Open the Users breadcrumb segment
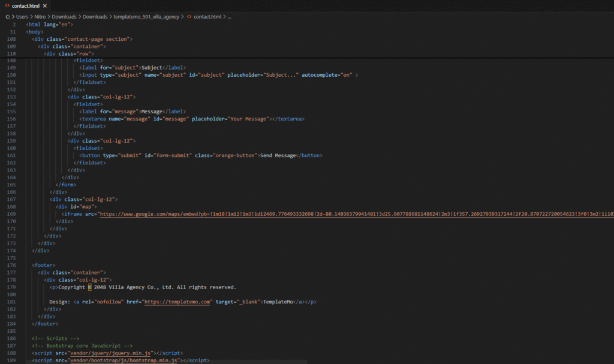614x364 pixels. pyautogui.click(x=22, y=17)
